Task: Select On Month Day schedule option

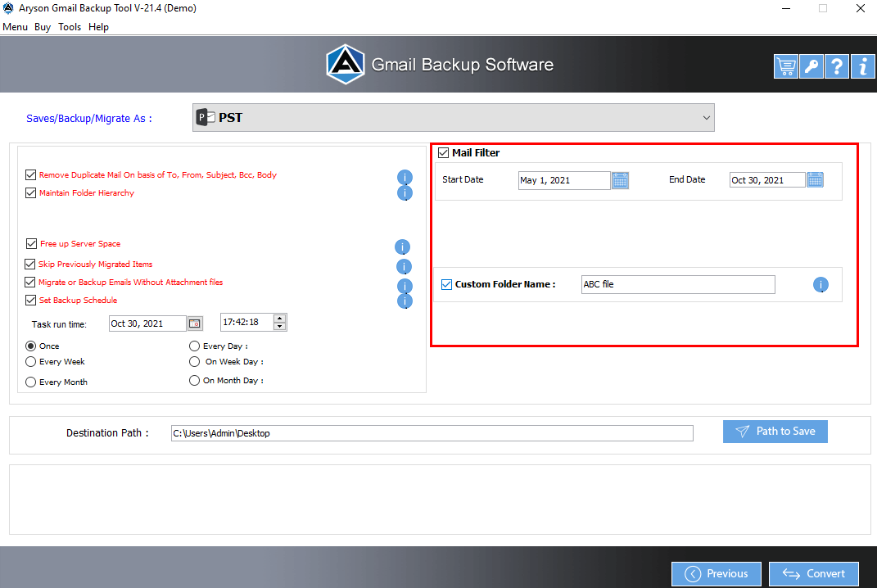Action: 194,381
